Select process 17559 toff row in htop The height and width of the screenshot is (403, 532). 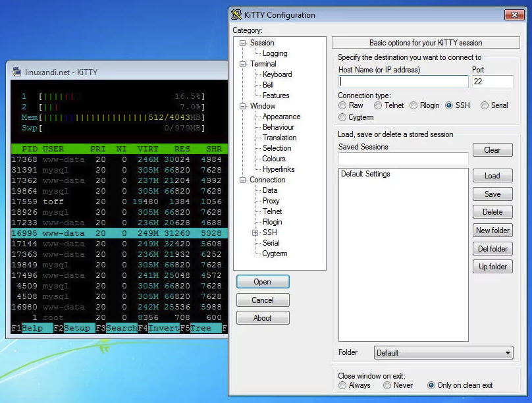tap(119, 201)
